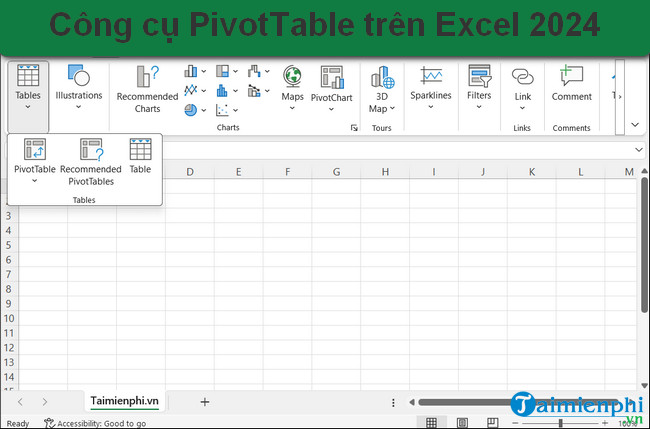
Task: Adjust the zoom slider handle
Action: (x=560, y=423)
